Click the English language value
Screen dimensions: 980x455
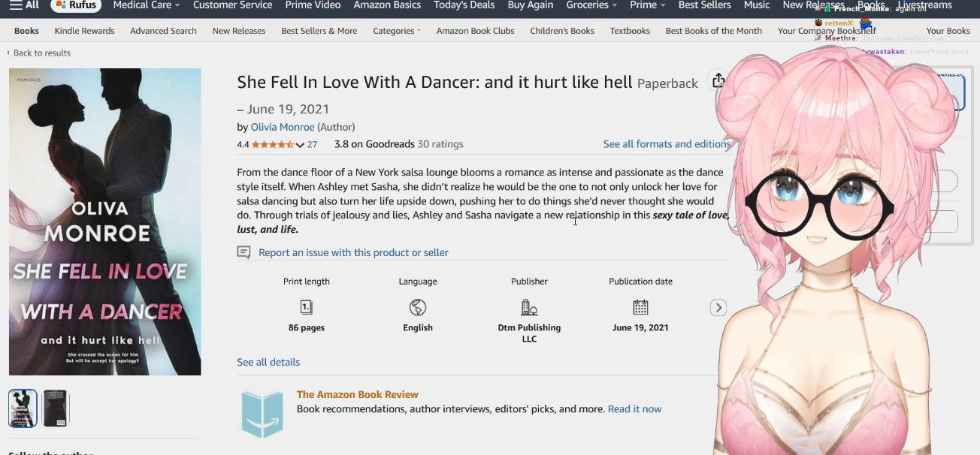pyautogui.click(x=418, y=327)
